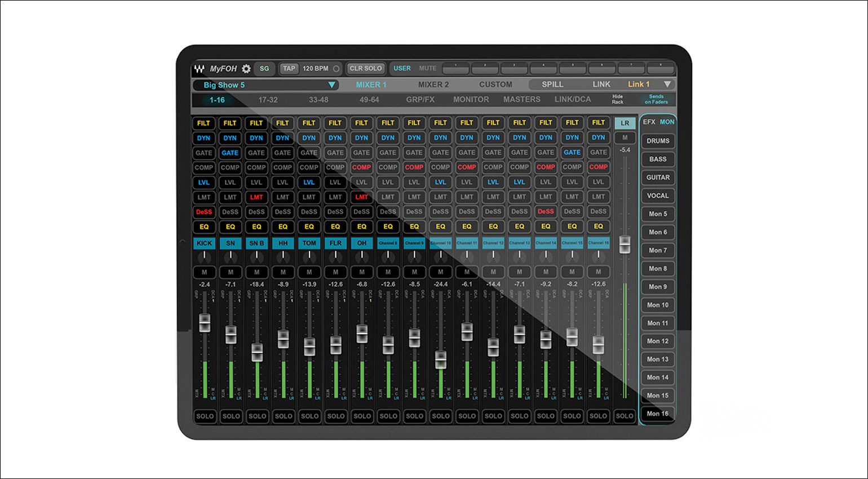
Task: Toggle Sends on Faders
Action: (x=656, y=99)
